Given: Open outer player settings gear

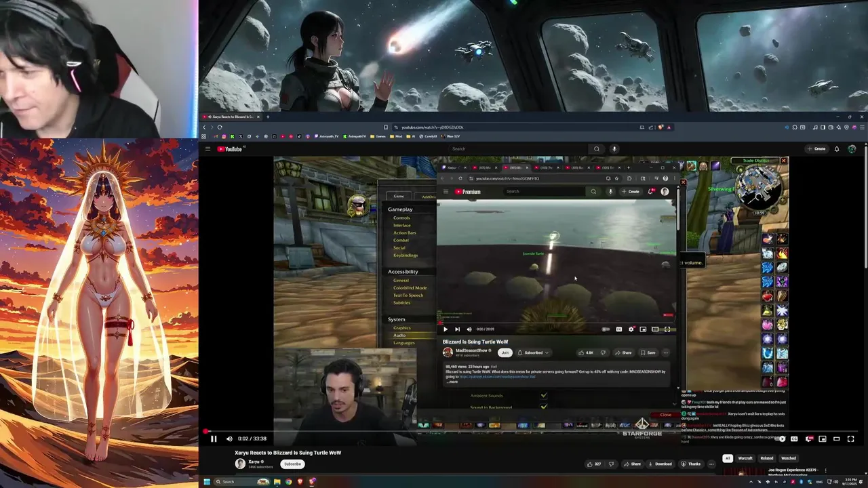Looking at the screenshot, I should pyautogui.click(x=808, y=439).
